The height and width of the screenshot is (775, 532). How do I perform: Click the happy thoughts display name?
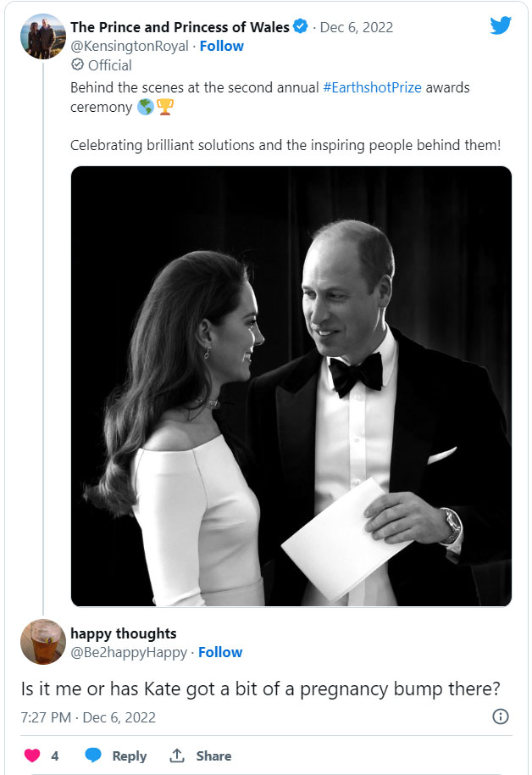coord(124,633)
